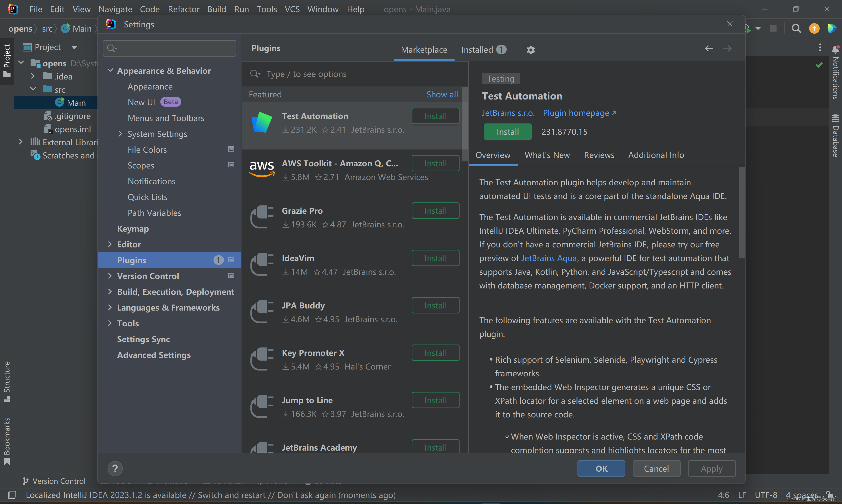
Task: Focus the settings search field
Action: point(169,48)
